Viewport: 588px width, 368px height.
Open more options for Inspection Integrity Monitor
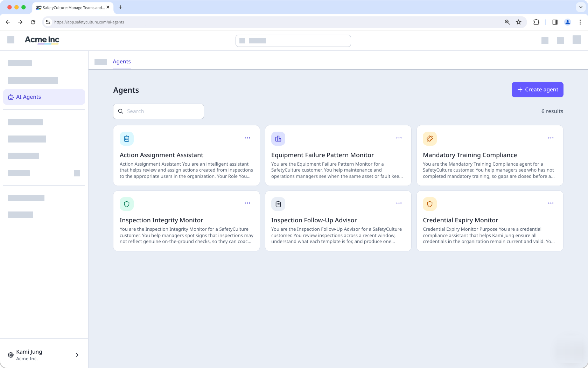pos(247,203)
